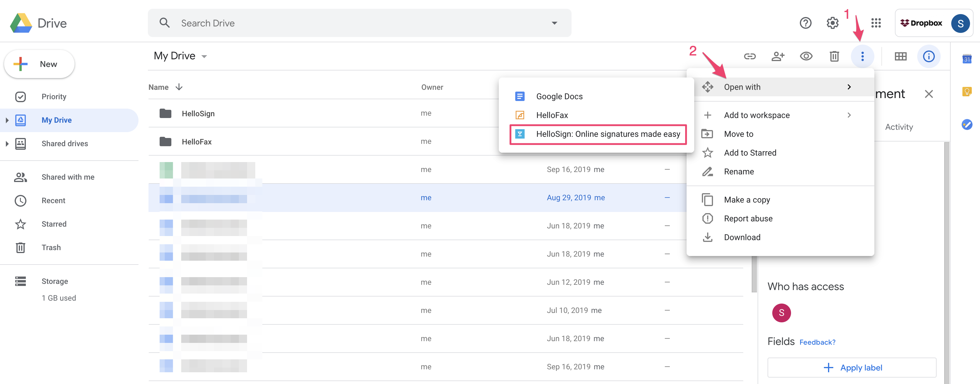Screen dimensions: 980x384
Task: Select HelloSign: Online signatures made easy
Action: pyautogui.click(x=598, y=134)
